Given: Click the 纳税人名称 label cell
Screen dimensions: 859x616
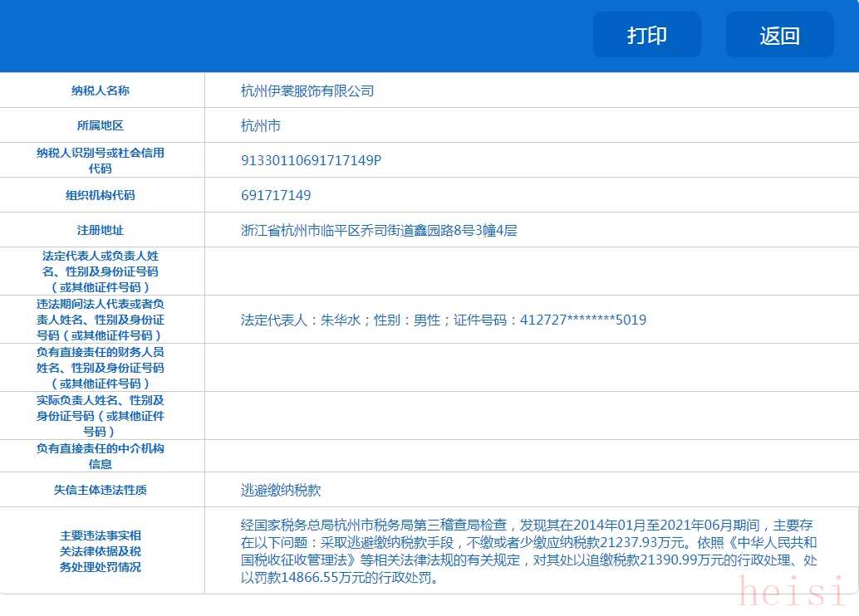Looking at the screenshot, I should pyautogui.click(x=101, y=90).
